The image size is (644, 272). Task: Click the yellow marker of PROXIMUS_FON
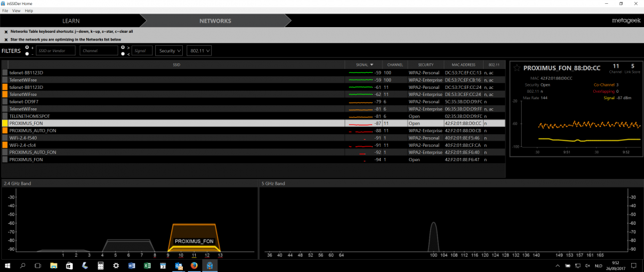click(5, 123)
